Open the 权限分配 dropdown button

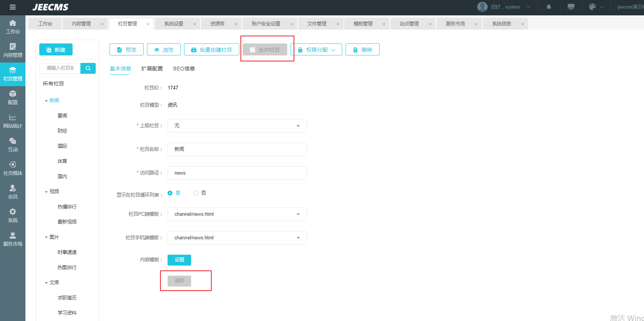pyautogui.click(x=316, y=50)
